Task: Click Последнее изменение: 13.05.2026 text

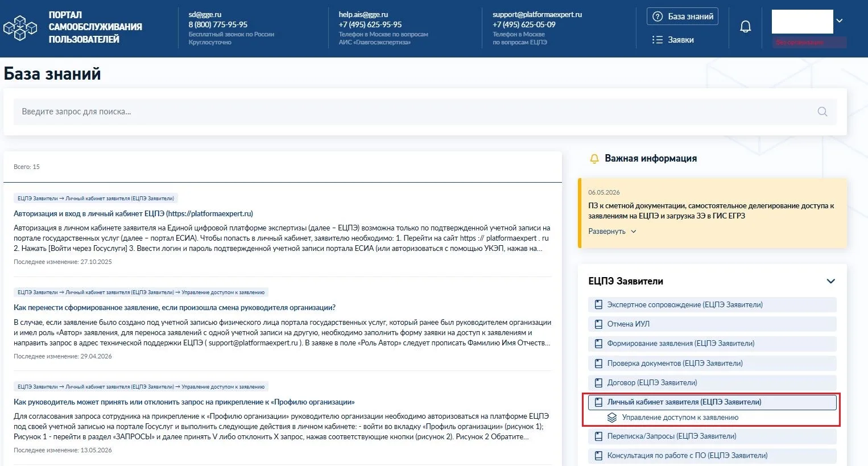Action: [x=63, y=451]
